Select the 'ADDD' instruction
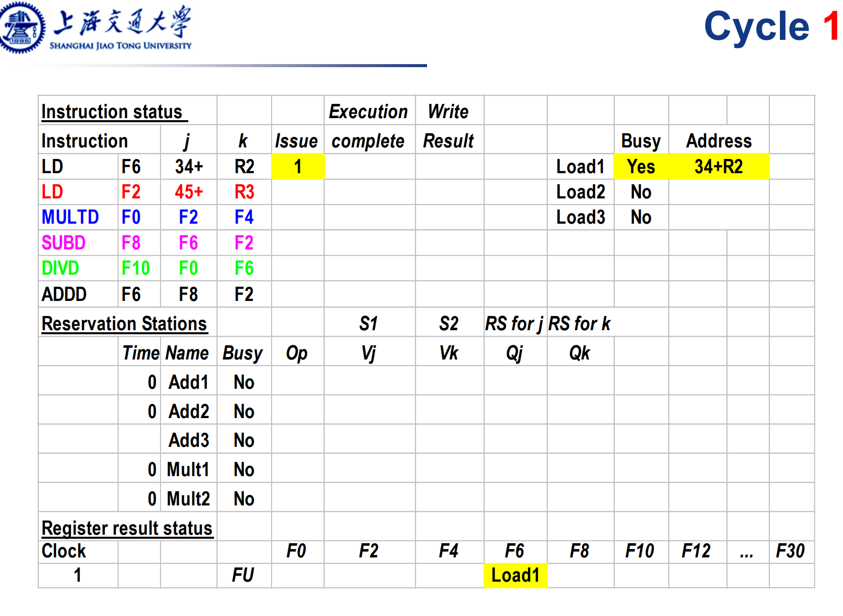Screen dimensions: 843x616 (x=64, y=294)
